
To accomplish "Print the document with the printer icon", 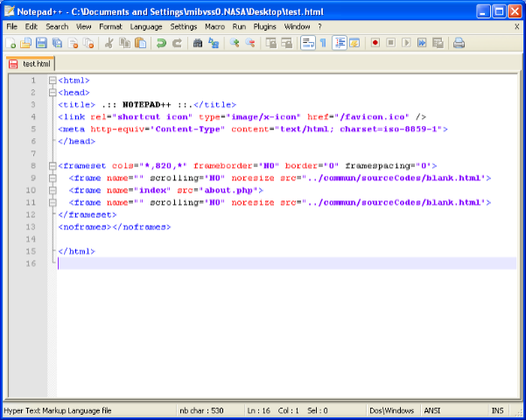I will pos(459,43).
